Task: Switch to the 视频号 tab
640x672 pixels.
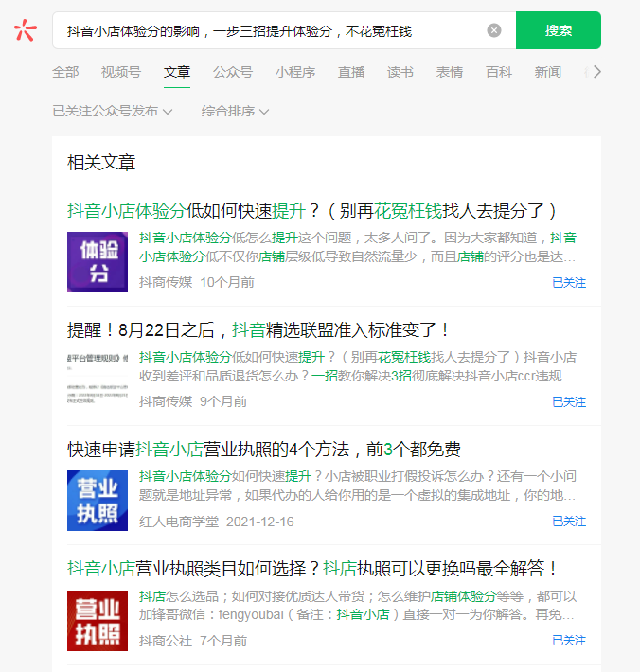Action: 121,72
